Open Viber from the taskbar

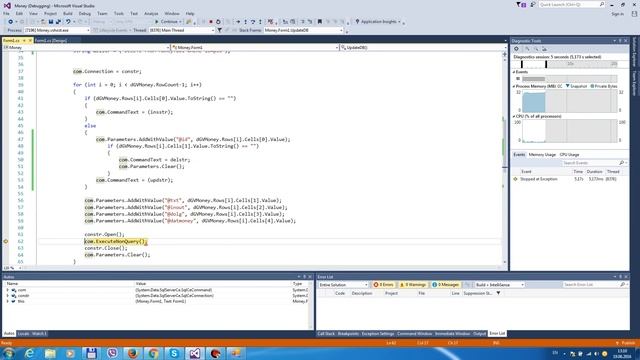tap(112, 353)
